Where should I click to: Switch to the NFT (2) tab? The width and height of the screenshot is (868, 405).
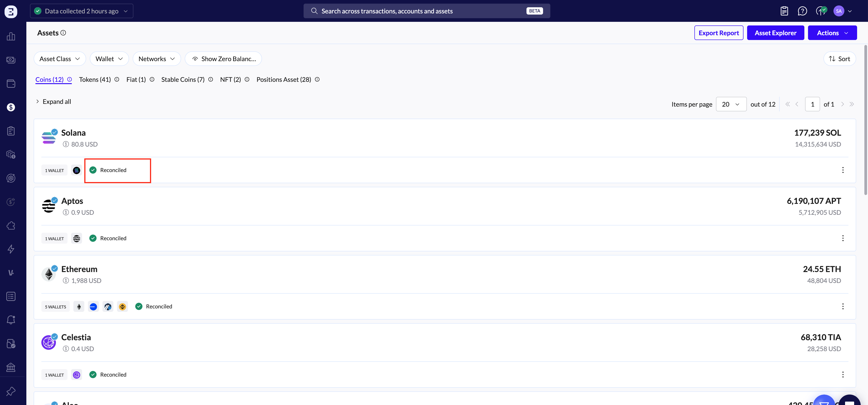tap(230, 80)
